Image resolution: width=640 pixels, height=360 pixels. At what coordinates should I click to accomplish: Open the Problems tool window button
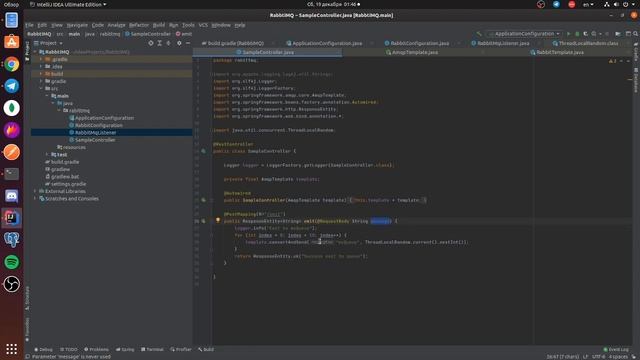[96, 349]
